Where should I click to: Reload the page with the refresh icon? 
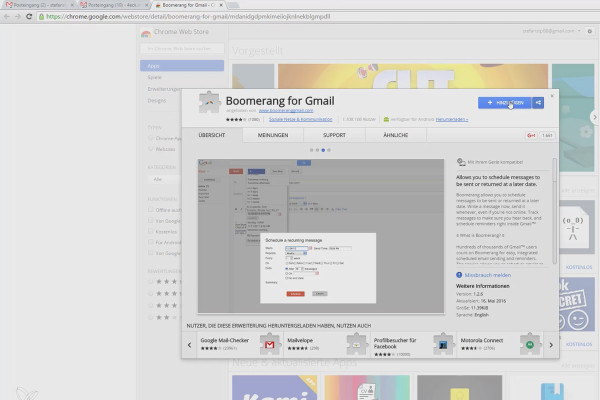point(29,16)
